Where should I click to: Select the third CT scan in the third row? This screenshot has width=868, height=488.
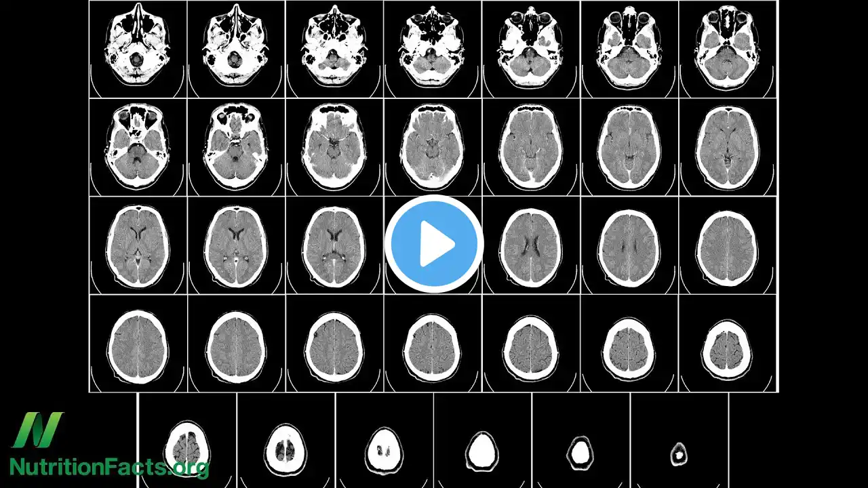[x=334, y=245]
